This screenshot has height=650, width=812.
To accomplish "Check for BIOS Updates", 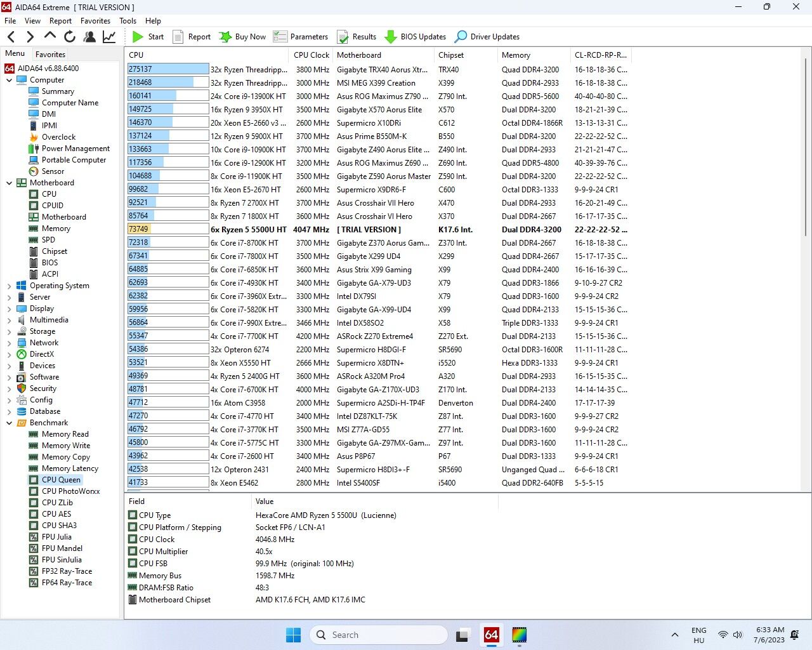I will point(415,37).
